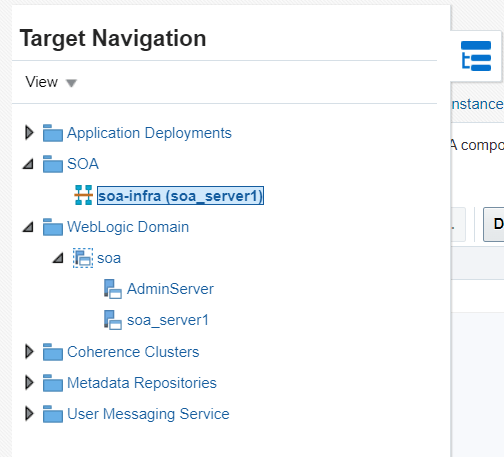Viewport: 504px width, 457px height.
Task: Open the WebLogic Domain link
Action: click(x=128, y=227)
